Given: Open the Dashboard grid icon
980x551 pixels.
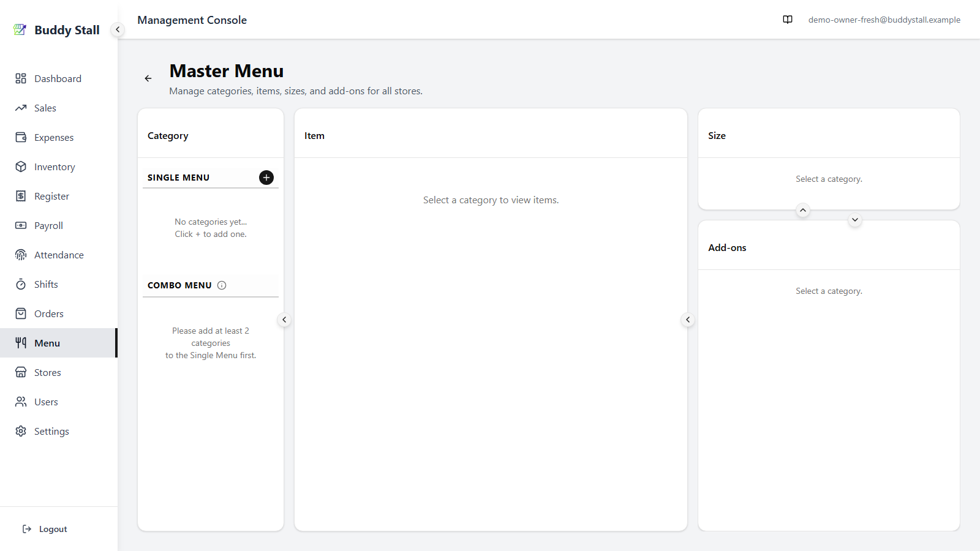Looking at the screenshot, I should [21, 78].
